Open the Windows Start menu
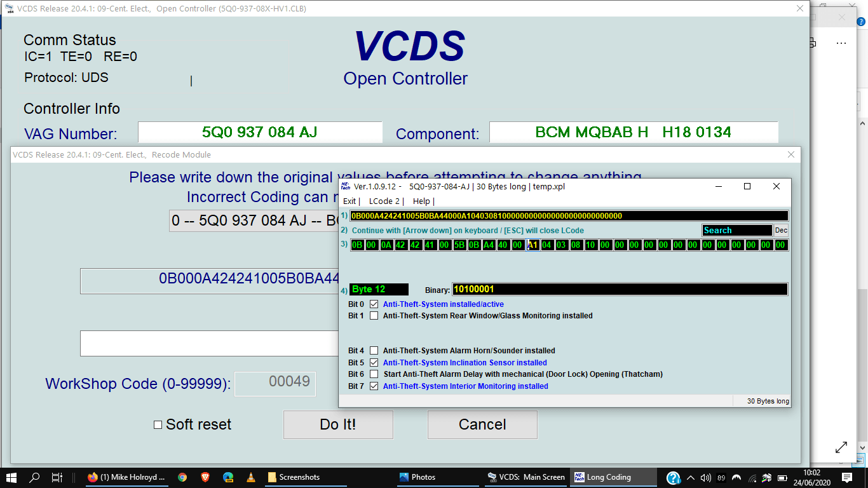868x488 pixels. [x=11, y=477]
